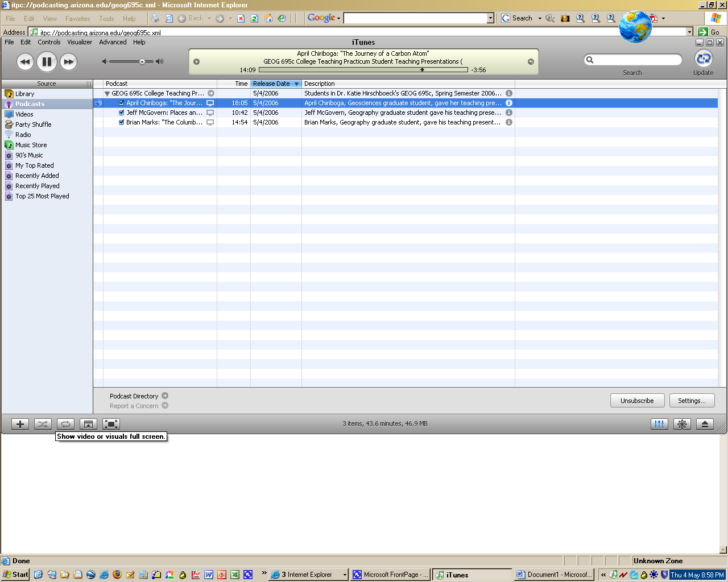Turn on the visualizer
The width and height of the screenshot is (728, 582).
click(682, 424)
